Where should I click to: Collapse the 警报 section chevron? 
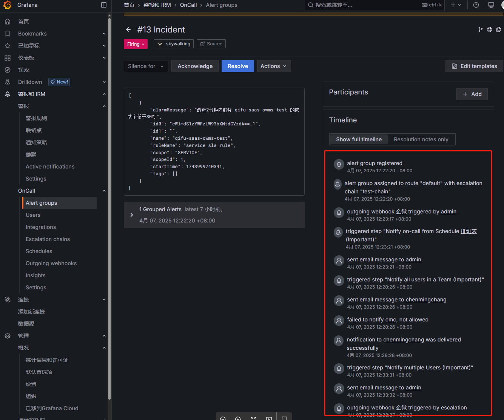point(104,106)
